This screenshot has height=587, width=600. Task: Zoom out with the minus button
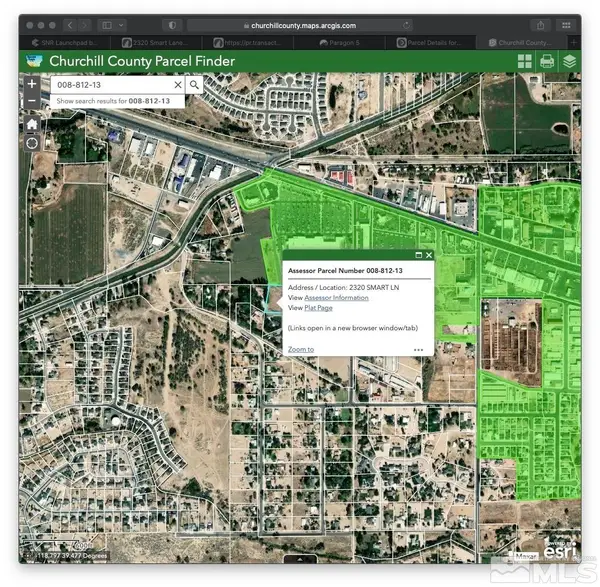[32, 102]
